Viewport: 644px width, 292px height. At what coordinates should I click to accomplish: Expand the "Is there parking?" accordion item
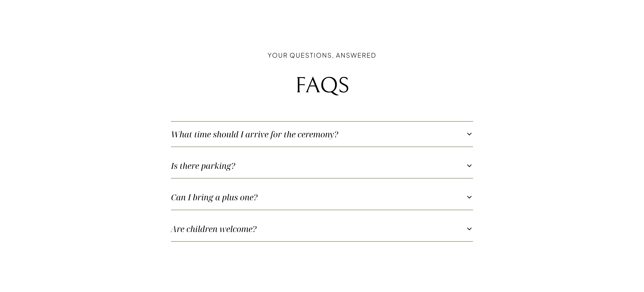click(x=322, y=166)
